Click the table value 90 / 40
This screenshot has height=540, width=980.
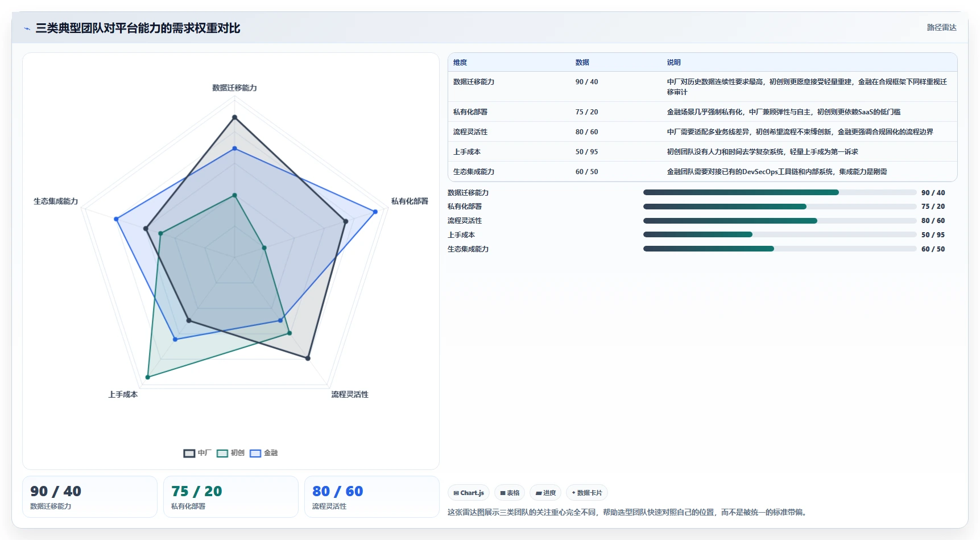click(586, 82)
